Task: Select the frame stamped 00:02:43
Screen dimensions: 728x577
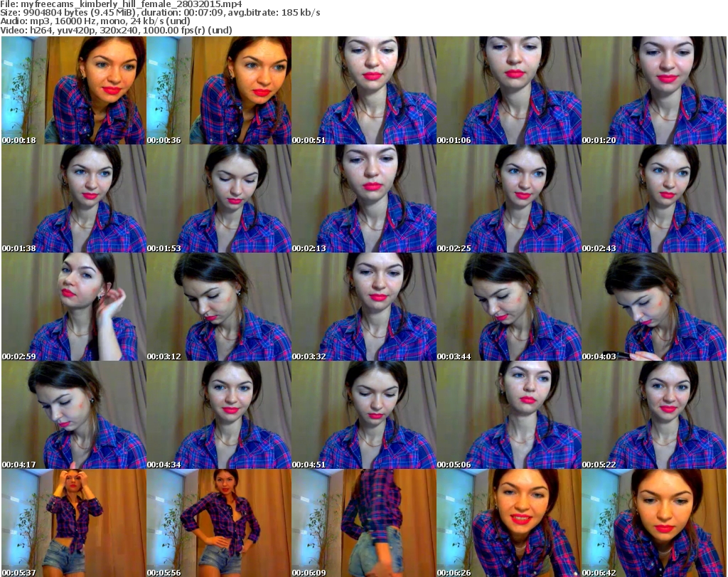Action: pos(654,198)
